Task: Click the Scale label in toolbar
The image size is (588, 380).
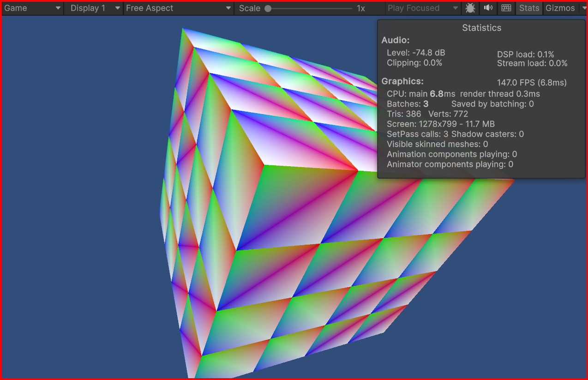Action: tap(249, 8)
